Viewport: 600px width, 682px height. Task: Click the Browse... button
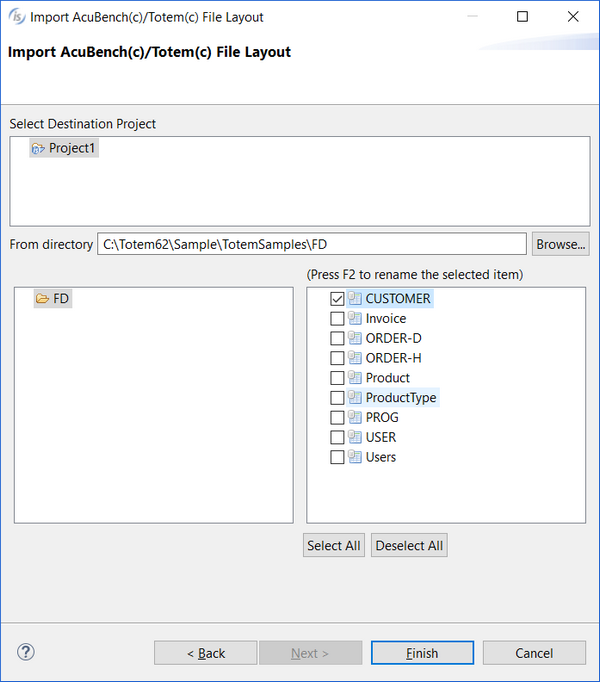[x=560, y=244]
